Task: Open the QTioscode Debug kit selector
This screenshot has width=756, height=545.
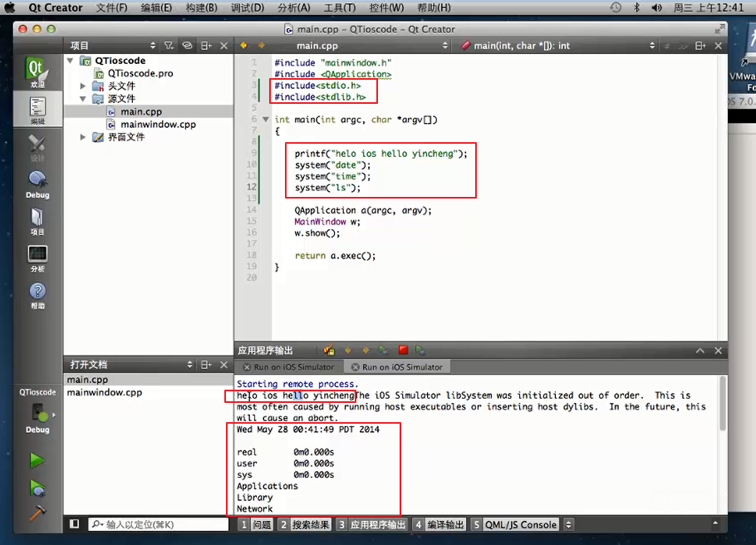Action: coord(37,411)
